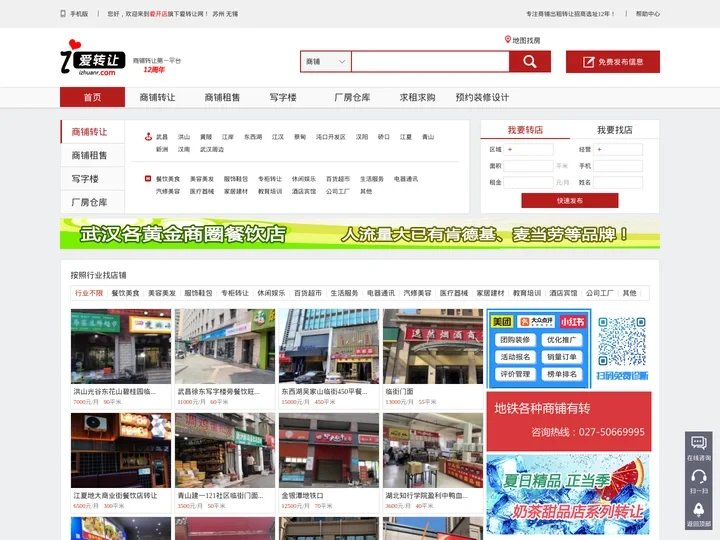
Task: Filter by 百货超市 in the industry bar
Action: tap(308, 293)
